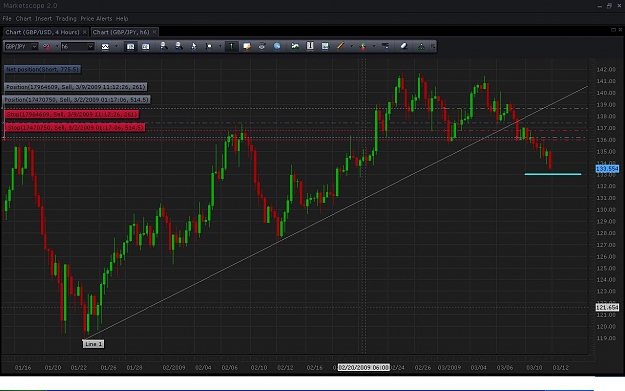The height and width of the screenshot is (391, 625).
Task: Click the 126.00 price axis value
Action: tap(606, 257)
